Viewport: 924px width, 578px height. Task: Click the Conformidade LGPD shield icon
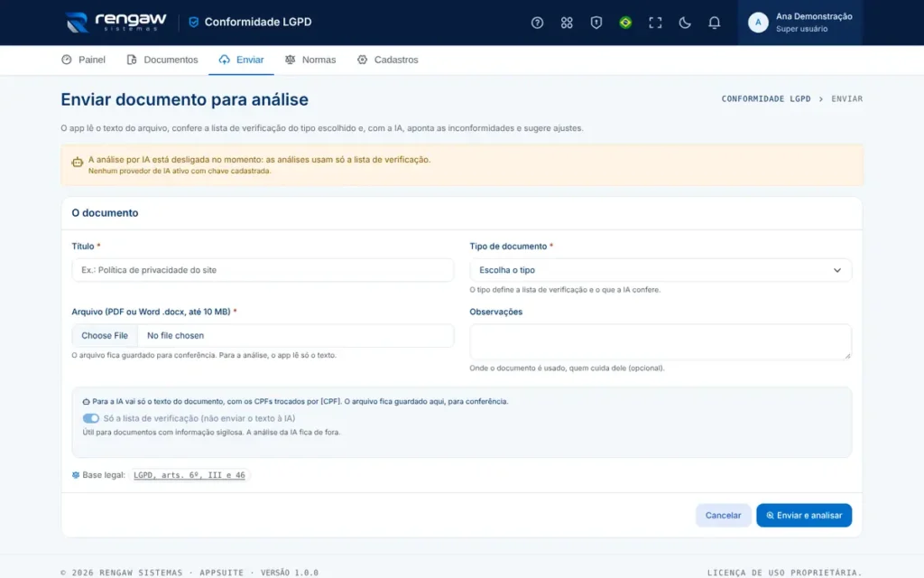pyautogui.click(x=193, y=23)
